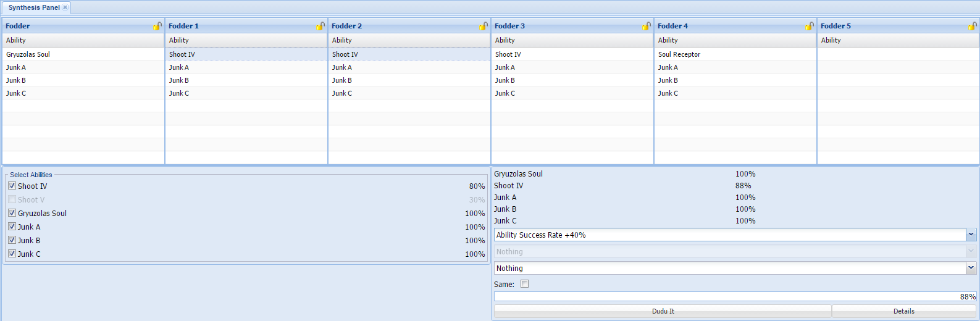This screenshot has width=980, height=321.
Task: Uncheck the Shoot IV ability checkbox
Action: point(12,186)
